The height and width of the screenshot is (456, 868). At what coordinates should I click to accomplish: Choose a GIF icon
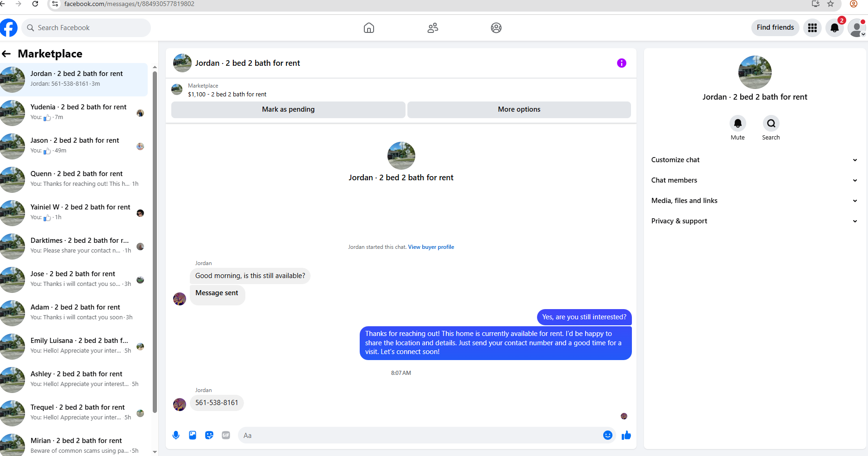[226, 435]
